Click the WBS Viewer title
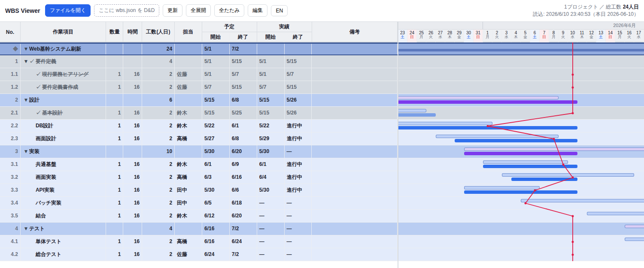644x268 pixels. tap(22, 11)
